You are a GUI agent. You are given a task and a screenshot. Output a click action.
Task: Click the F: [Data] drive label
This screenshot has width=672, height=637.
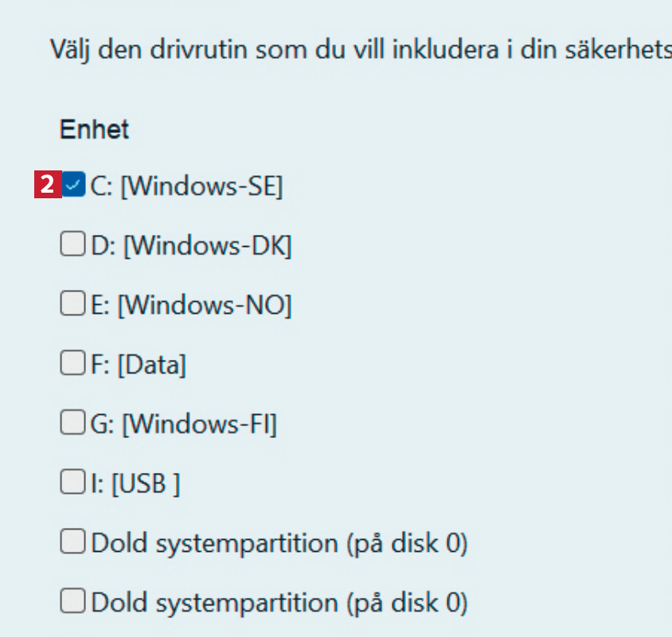[x=139, y=365]
